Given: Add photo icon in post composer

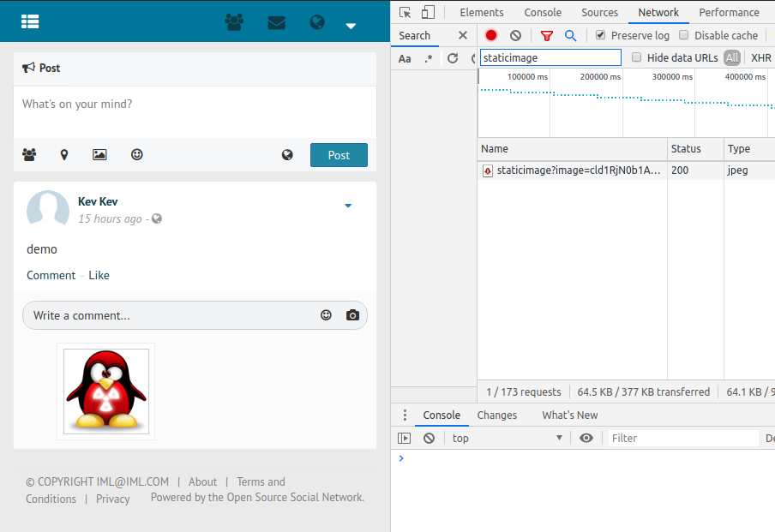Looking at the screenshot, I should (99, 154).
